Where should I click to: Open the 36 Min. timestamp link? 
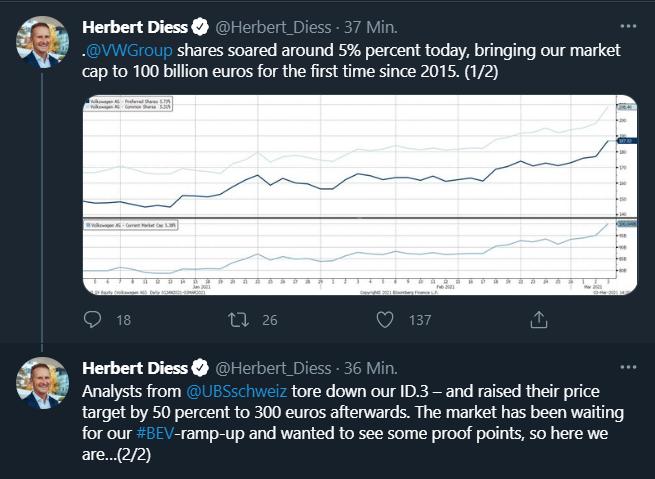click(368, 367)
